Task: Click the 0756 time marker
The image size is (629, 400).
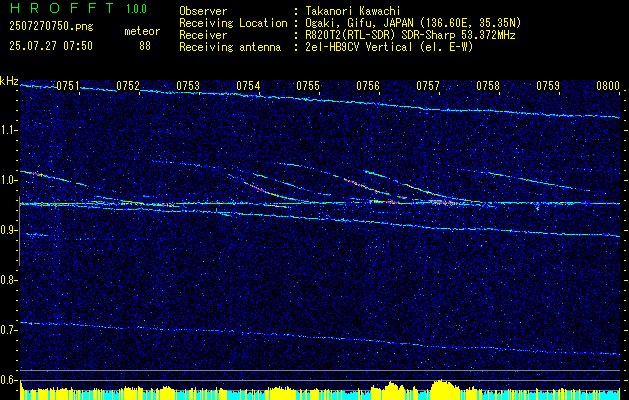Action: click(x=368, y=86)
